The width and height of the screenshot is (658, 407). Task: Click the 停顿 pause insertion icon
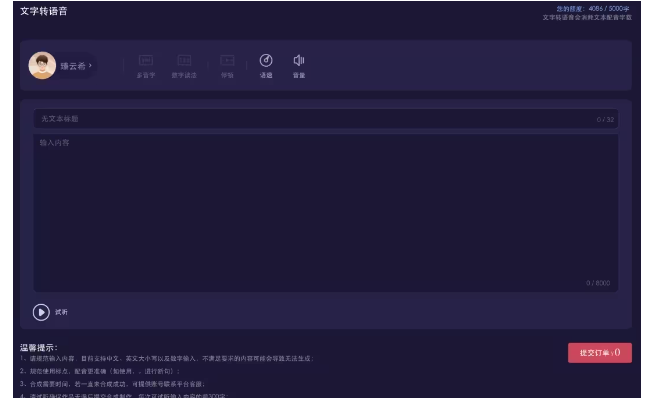(227, 61)
